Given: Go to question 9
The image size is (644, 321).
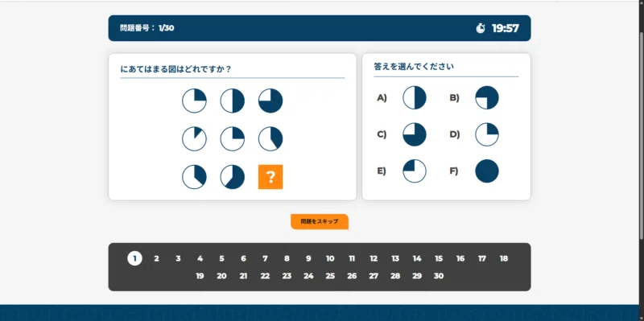Looking at the screenshot, I should (308, 258).
